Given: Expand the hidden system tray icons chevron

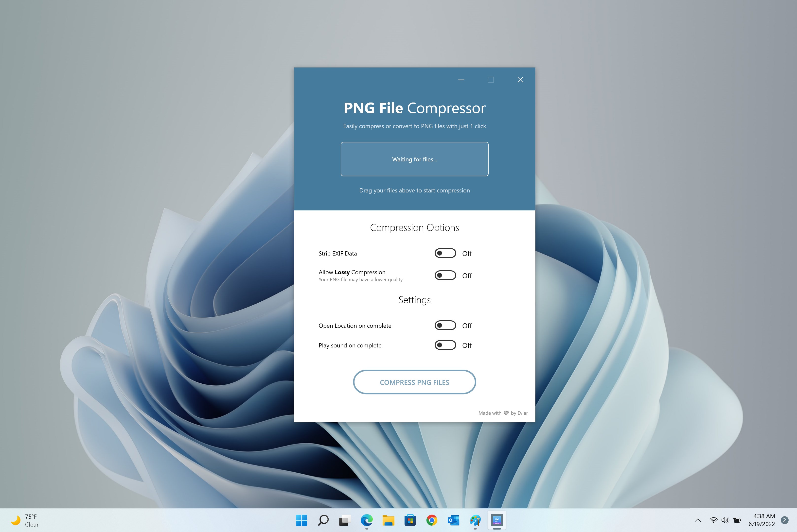Looking at the screenshot, I should [698, 520].
